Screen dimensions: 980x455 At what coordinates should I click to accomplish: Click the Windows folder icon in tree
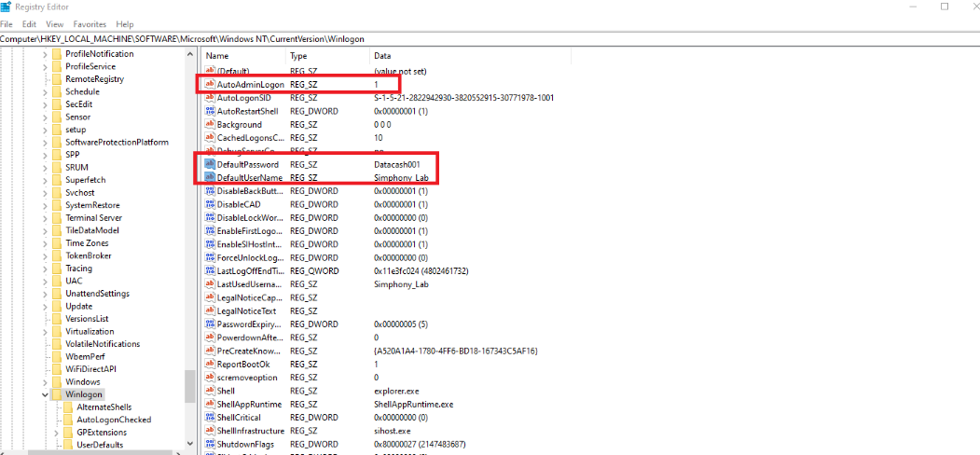point(57,381)
